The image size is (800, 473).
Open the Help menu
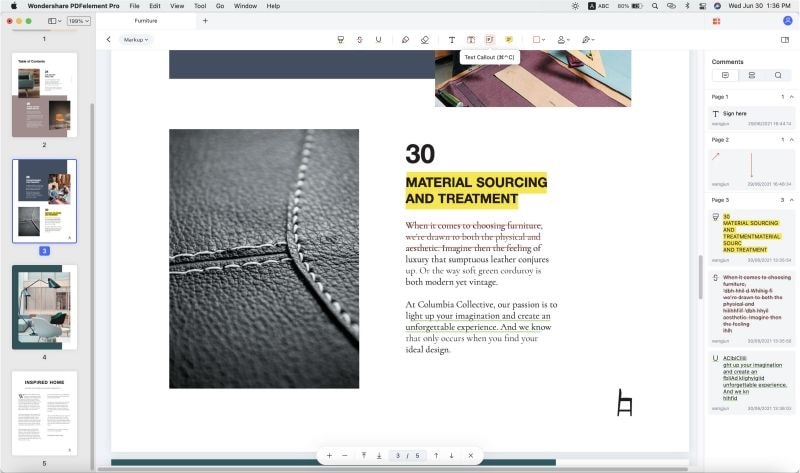pos(273,6)
